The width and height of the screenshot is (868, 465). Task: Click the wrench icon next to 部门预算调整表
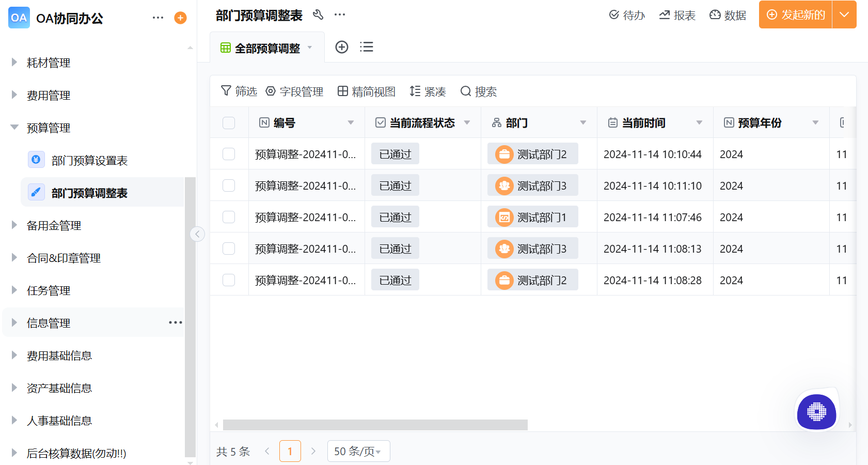pyautogui.click(x=318, y=15)
